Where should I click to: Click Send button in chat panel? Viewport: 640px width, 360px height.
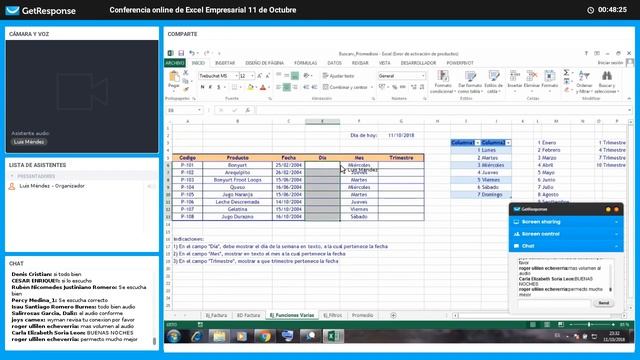603,303
